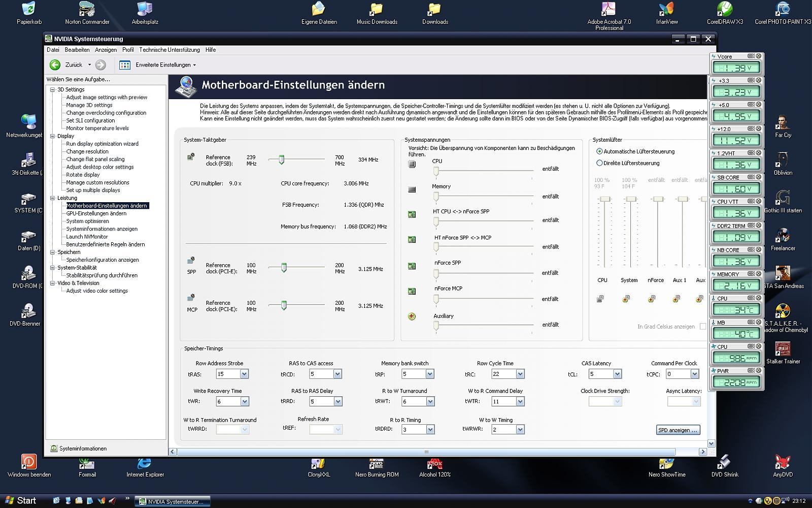Select Automatische Lüftersteuerung radio button

[x=599, y=151]
